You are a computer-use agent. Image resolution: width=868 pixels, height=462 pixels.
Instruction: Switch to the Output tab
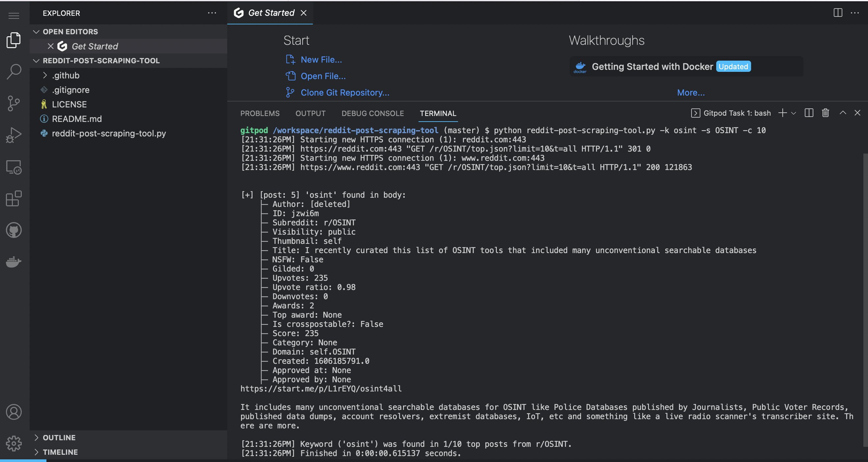[x=310, y=113]
